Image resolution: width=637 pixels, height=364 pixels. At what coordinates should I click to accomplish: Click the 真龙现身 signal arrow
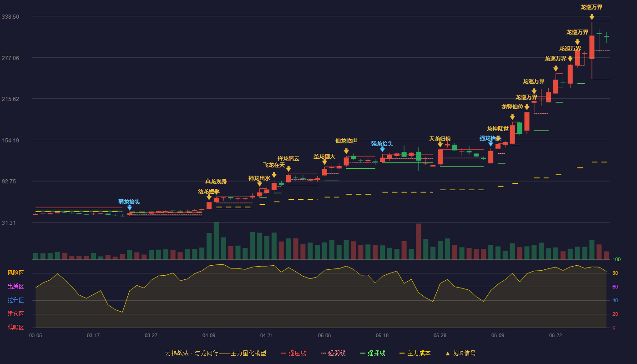(x=216, y=192)
